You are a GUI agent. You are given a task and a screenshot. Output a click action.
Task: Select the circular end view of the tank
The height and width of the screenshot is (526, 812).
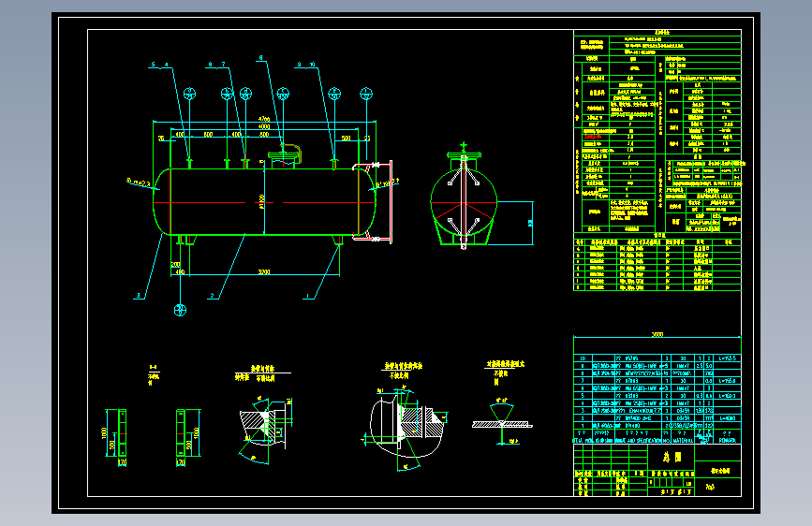[464, 202]
